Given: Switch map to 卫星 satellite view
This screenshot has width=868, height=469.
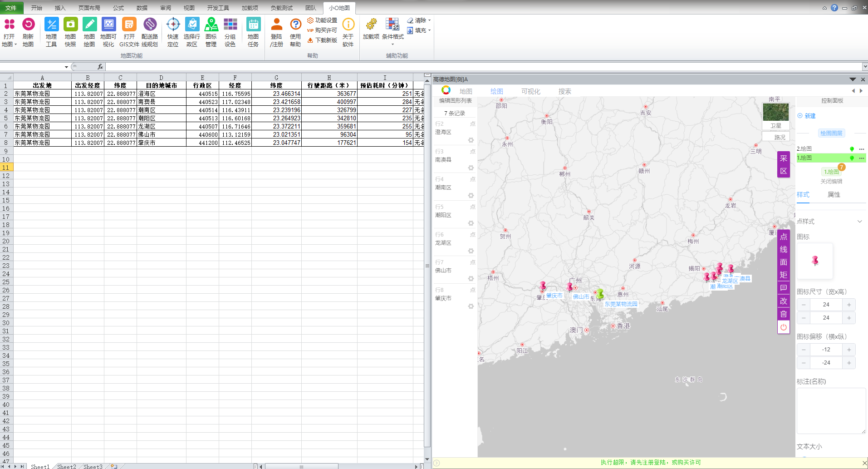Looking at the screenshot, I should coord(776,117).
